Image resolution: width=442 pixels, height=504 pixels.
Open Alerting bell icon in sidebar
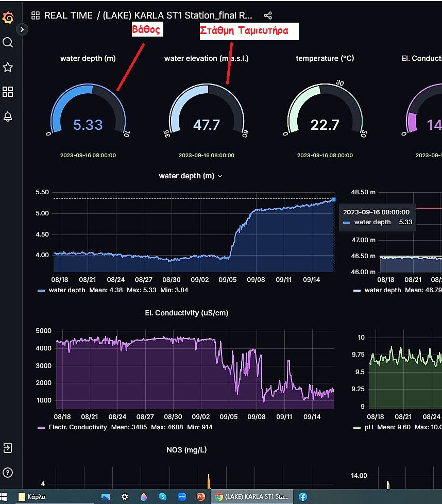point(8,116)
